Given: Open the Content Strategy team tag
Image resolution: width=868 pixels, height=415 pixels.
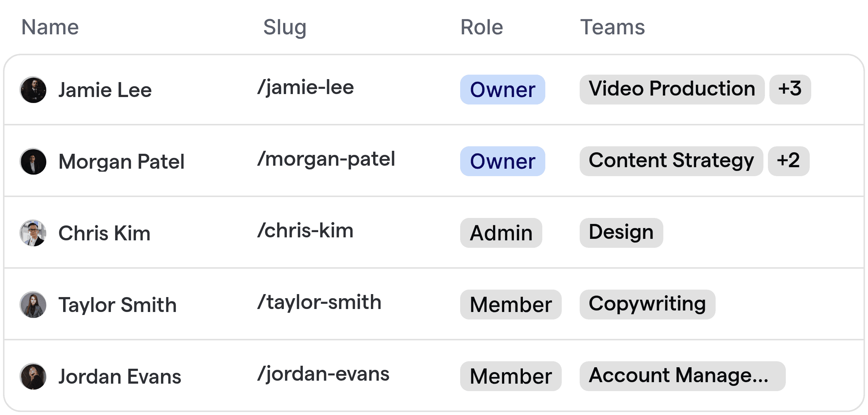Looking at the screenshot, I should [x=671, y=161].
